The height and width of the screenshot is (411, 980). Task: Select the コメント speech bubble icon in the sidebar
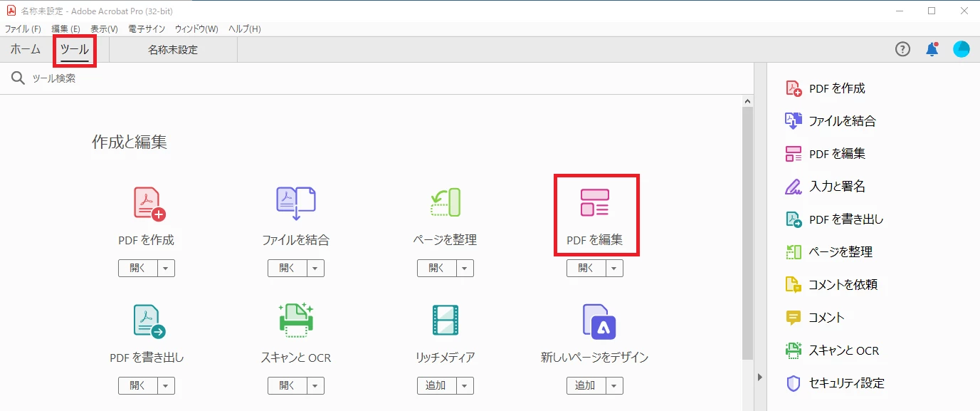click(x=794, y=318)
